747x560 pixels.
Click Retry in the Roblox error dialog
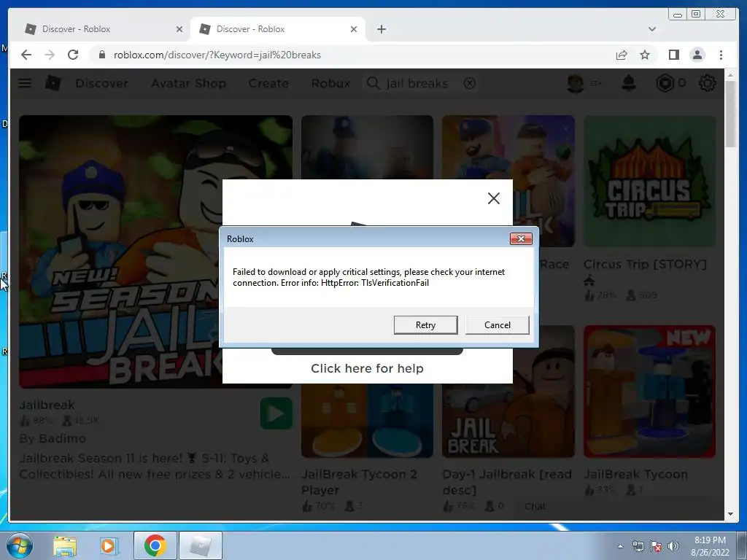tap(425, 324)
